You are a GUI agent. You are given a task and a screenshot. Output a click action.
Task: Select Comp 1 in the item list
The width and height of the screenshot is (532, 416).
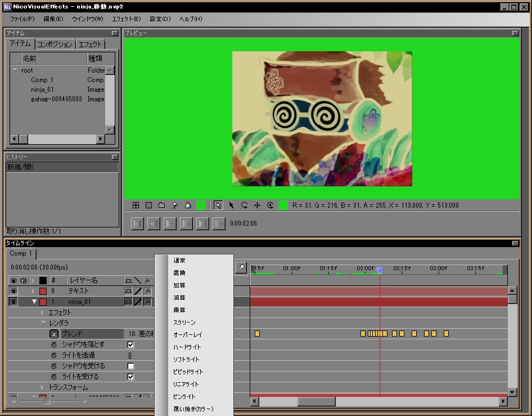point(42,80)
